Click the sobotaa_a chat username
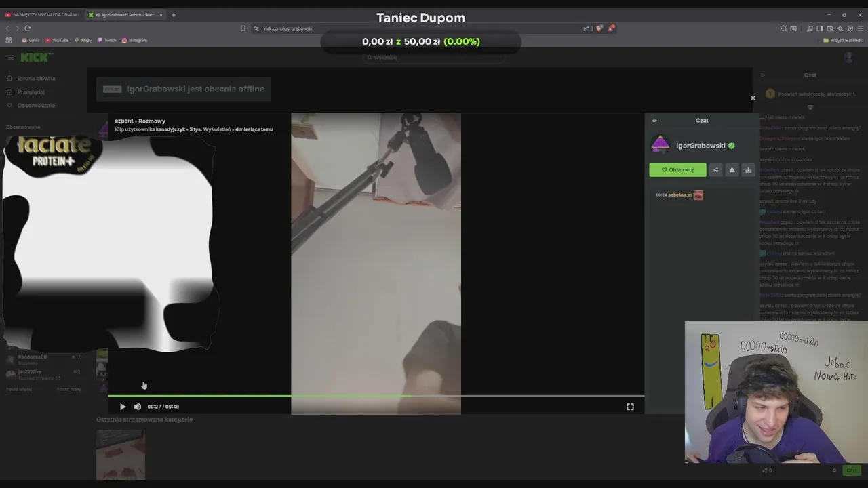Screen dimensions: 868x488 pos(679,195)
